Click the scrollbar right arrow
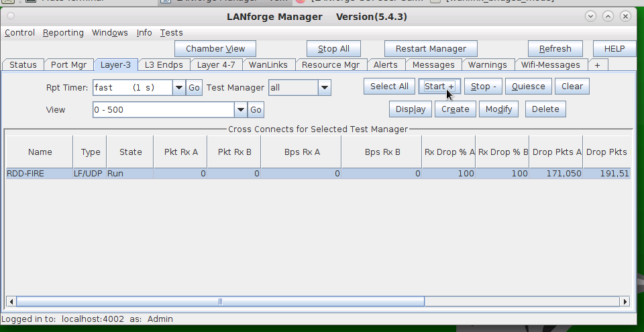 coord(625,302)
